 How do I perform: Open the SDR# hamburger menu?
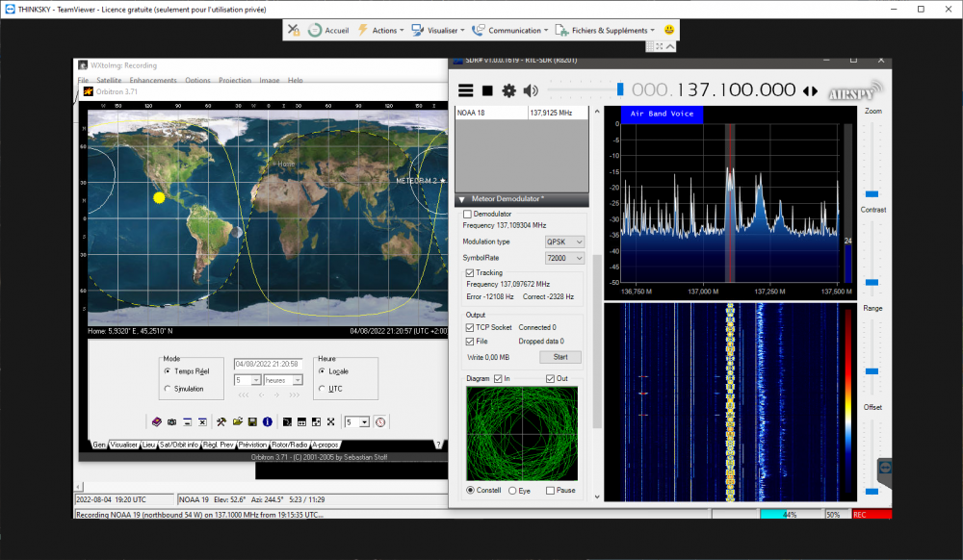(x=465, y=90)
